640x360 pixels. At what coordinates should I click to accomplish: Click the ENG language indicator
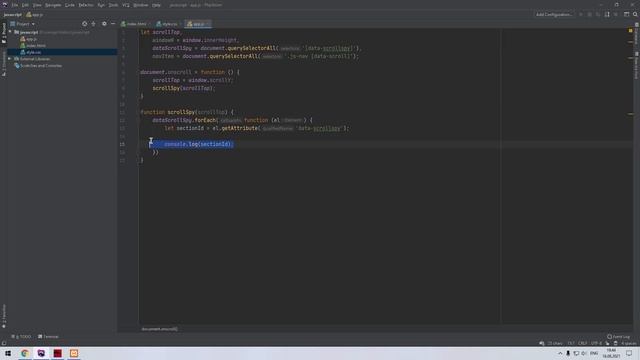click(x=594, y=353)
